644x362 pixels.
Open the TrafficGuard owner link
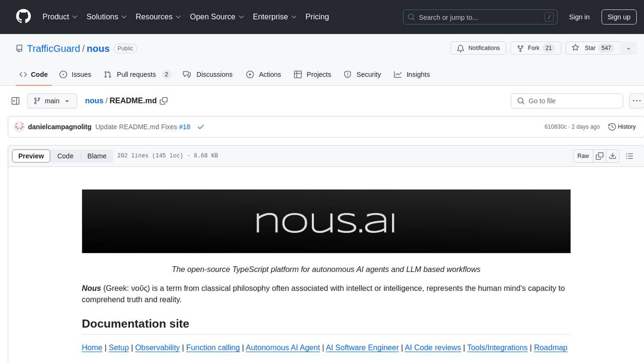54,48
